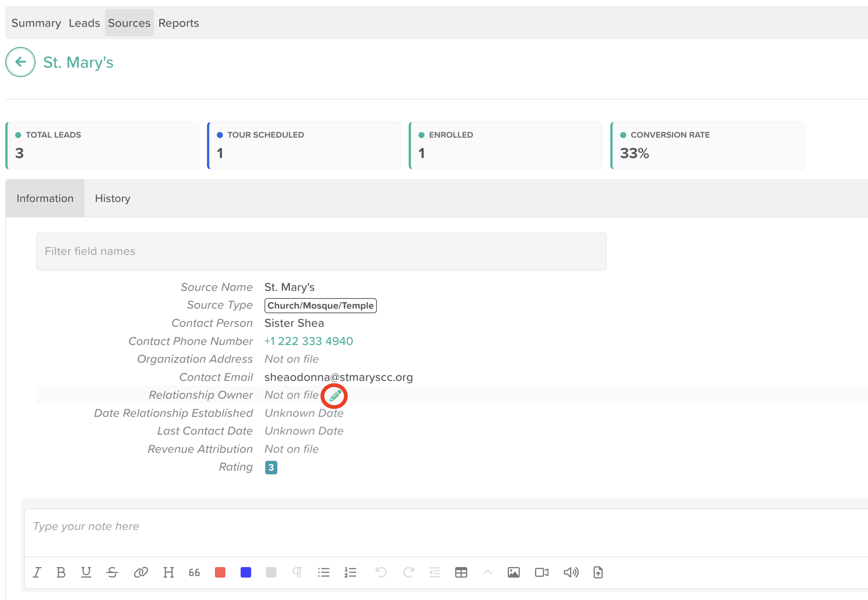Insert a link in the note
The image size is (868, 600).
(141, 572)
